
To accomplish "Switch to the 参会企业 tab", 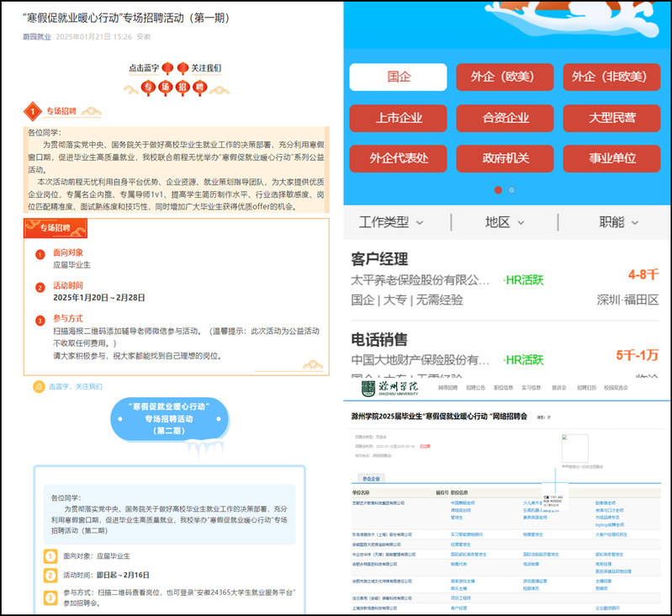I will [x=371, y=479].
